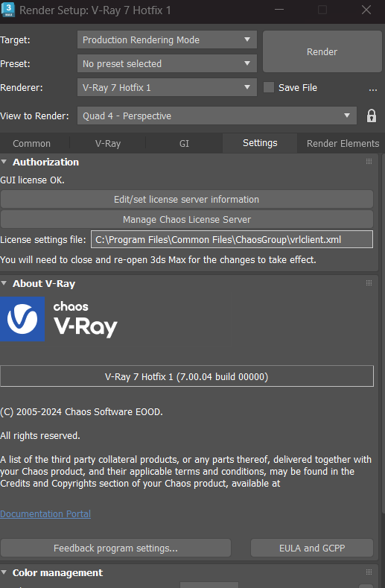Open the Documentation Portal link
The image size is (385, 588).
[x=45, y=513]
